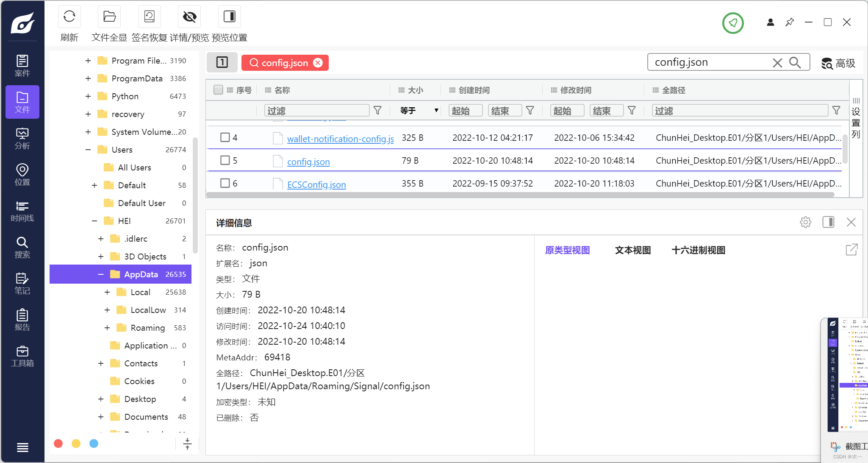
Task: Open the detail panel settings gear
Action: coord(805,222)
